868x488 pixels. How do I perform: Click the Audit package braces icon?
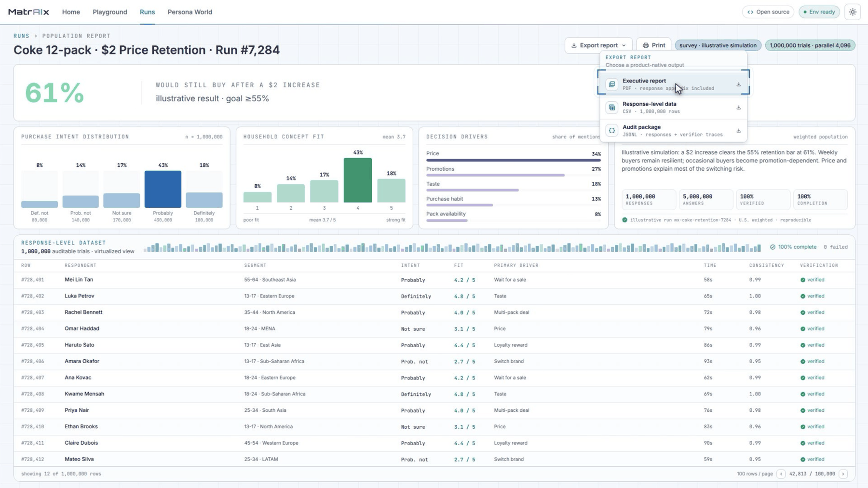(612, 131)
